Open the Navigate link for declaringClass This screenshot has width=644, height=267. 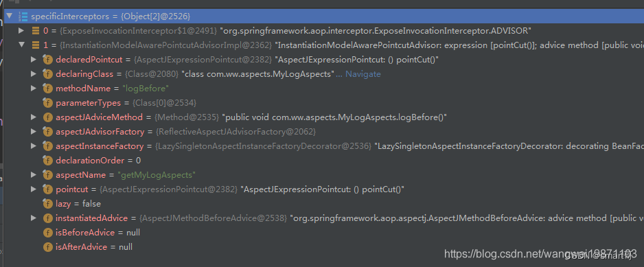[x=363, y=74]
